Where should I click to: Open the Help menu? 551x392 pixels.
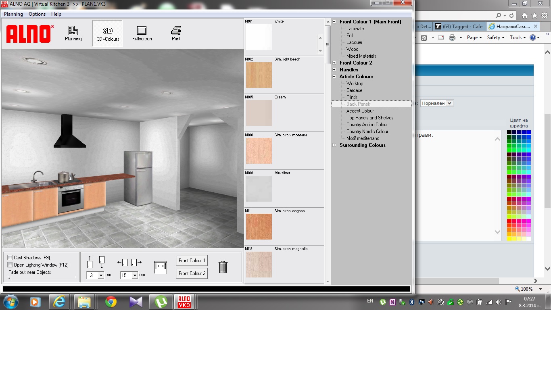point(56,14)
